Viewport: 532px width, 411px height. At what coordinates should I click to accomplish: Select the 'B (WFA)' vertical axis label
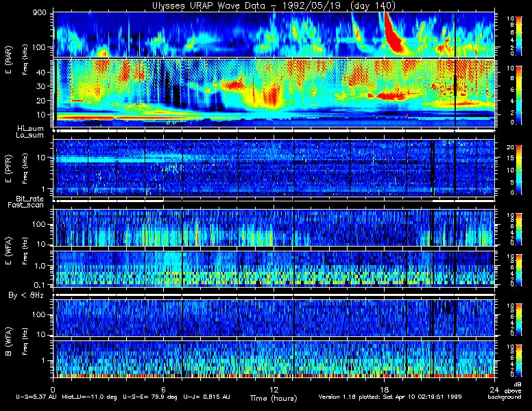click(8, 342)
